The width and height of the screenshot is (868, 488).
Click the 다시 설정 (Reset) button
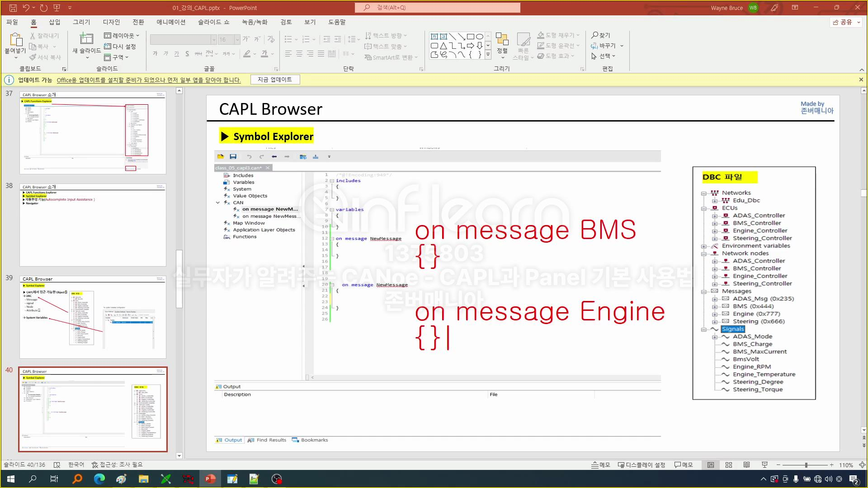pyautogui.click(x=120, y=46)
